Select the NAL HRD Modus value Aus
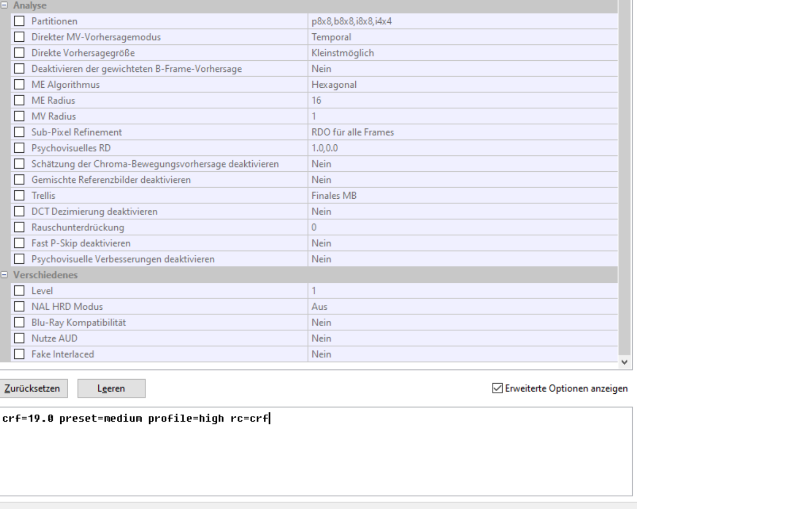Viewport: 812px width, 509px height. [x=462, y=307]
